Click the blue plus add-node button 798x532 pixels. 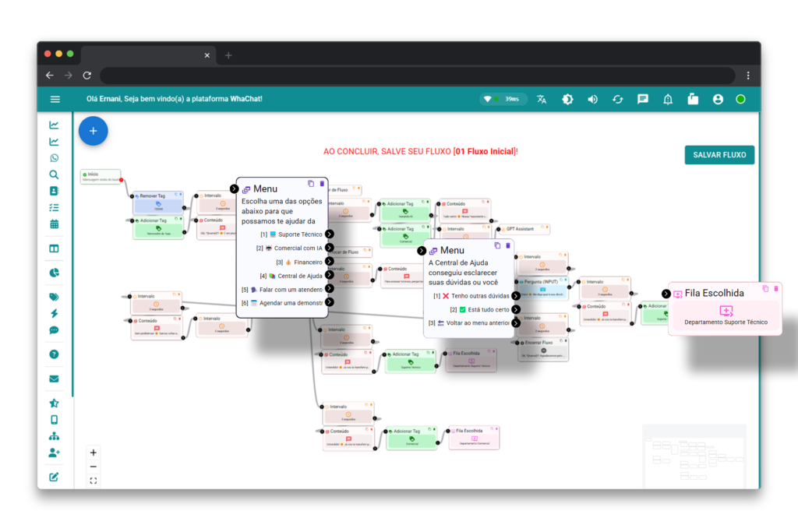pos(93,131)
